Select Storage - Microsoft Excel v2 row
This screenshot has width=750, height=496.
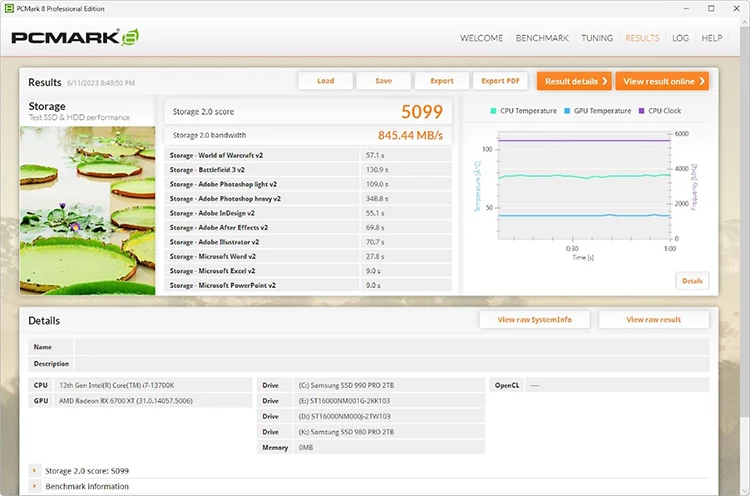309,271
